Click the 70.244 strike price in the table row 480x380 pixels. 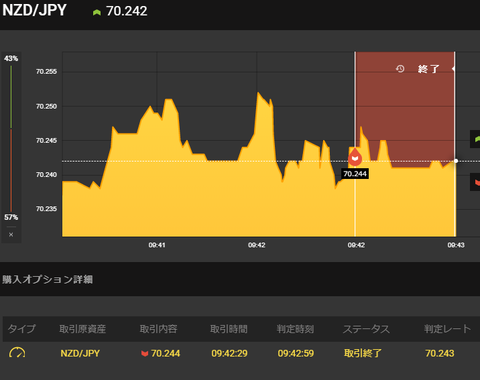click(166, 353)
